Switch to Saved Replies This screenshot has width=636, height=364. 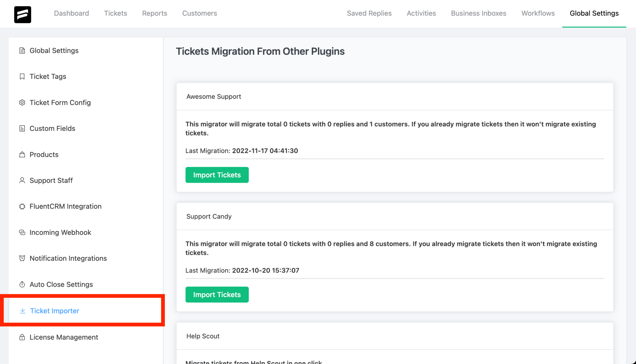point(369,13)
